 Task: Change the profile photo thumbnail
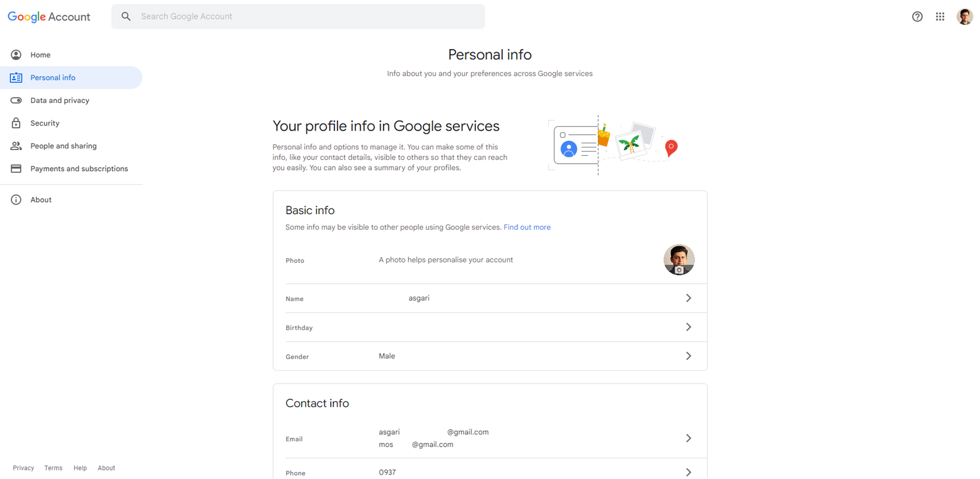(x=679, y=260)
